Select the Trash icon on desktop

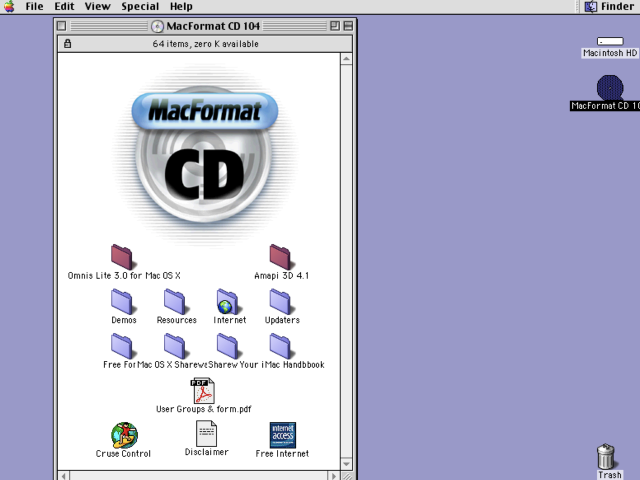click(x=606, y=456)
